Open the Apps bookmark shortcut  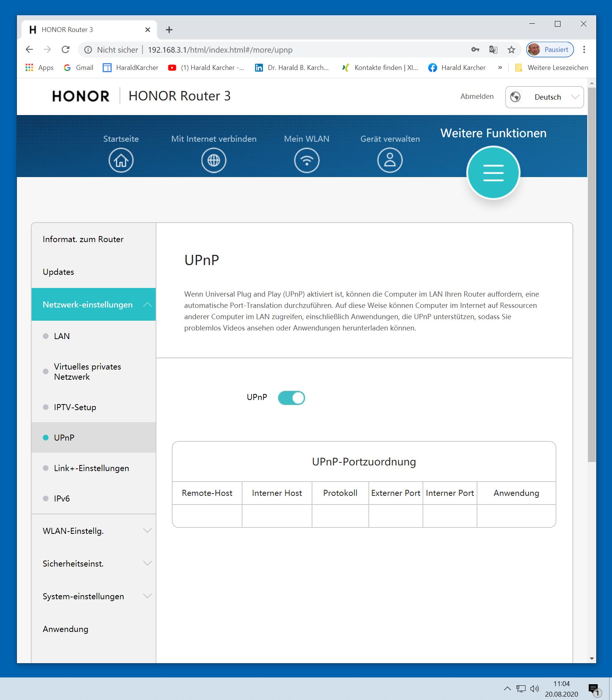pos(39,68)
